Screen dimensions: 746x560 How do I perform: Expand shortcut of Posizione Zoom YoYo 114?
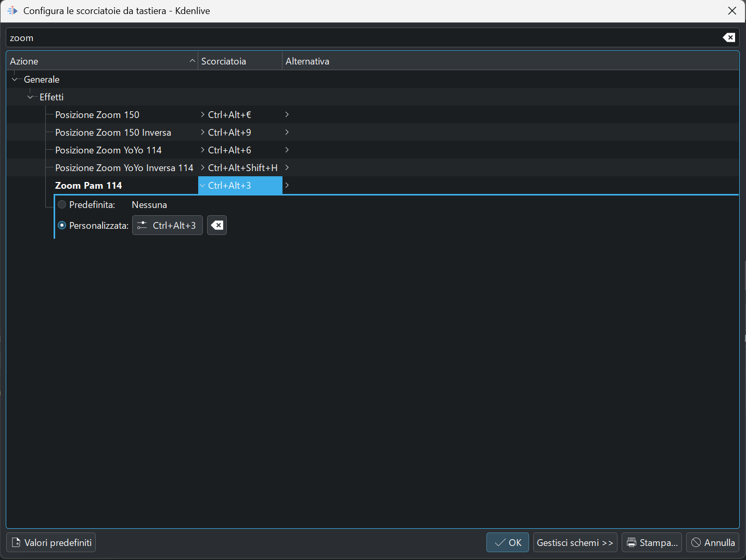(x=202, y=150)
